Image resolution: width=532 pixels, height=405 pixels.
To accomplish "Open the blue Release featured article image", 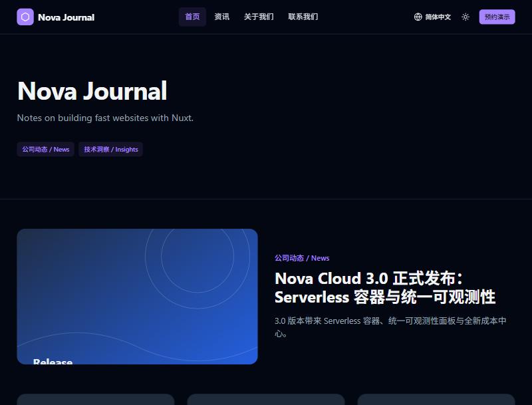I will click(138, 297).
